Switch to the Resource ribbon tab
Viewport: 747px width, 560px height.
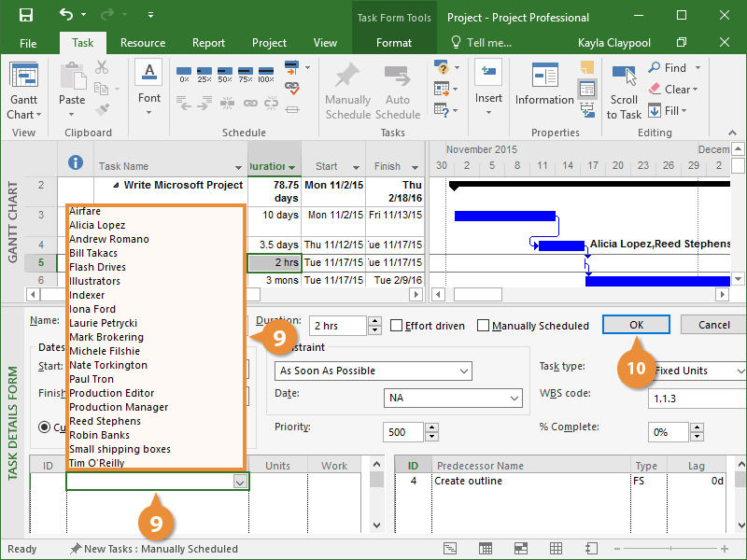(143, 43)
